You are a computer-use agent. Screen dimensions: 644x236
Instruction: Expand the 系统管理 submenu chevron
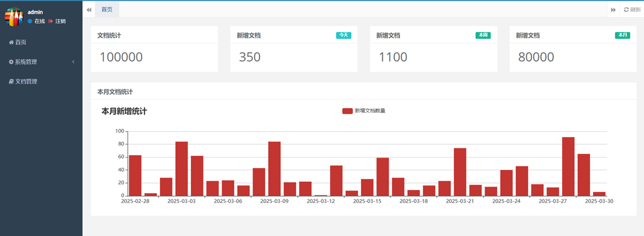coord(73,62)
